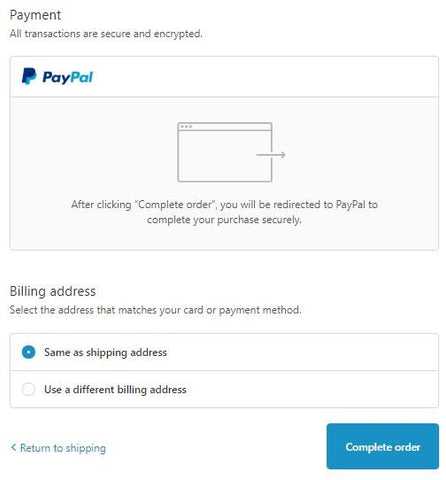This screenshot has width=446, height=480.
Task: Click the Complete order button
Action: (383, 446)
